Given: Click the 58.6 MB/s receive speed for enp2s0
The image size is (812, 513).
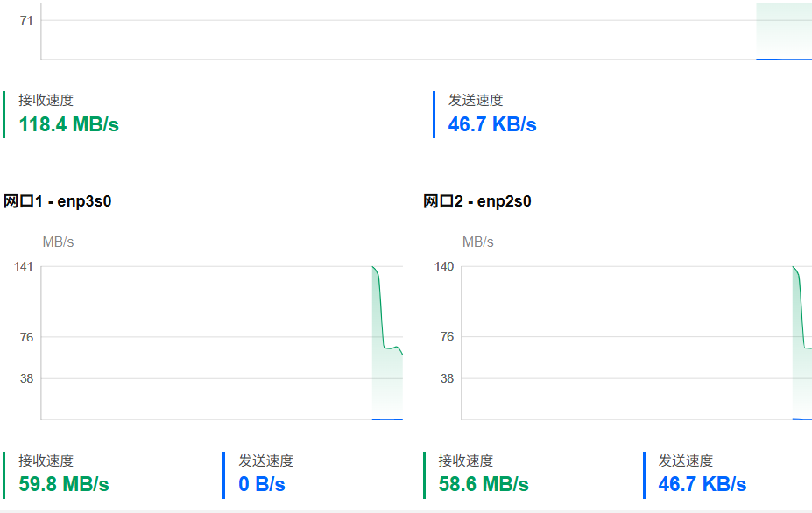Looking at the screenshot, I should click(x=484, y=484).
